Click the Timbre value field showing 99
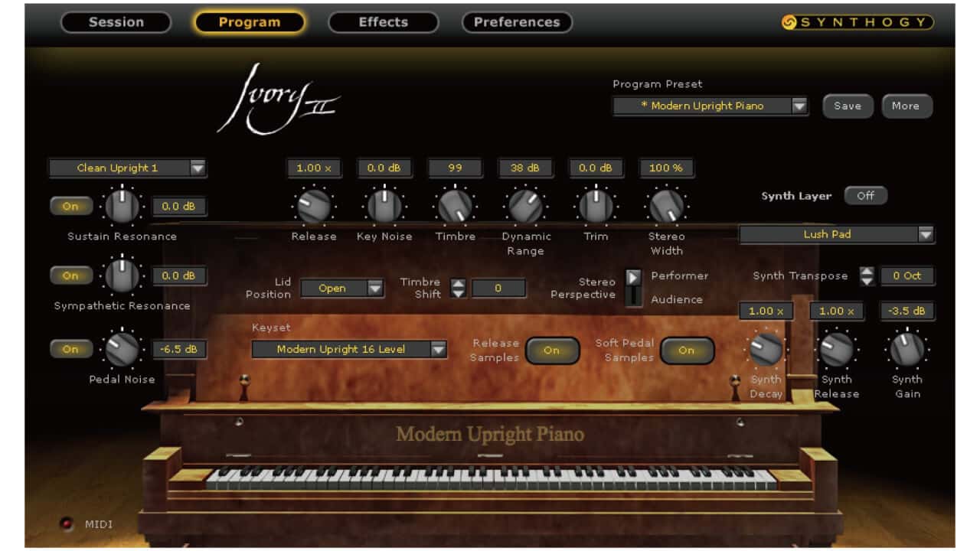 [x=455, y=168]
